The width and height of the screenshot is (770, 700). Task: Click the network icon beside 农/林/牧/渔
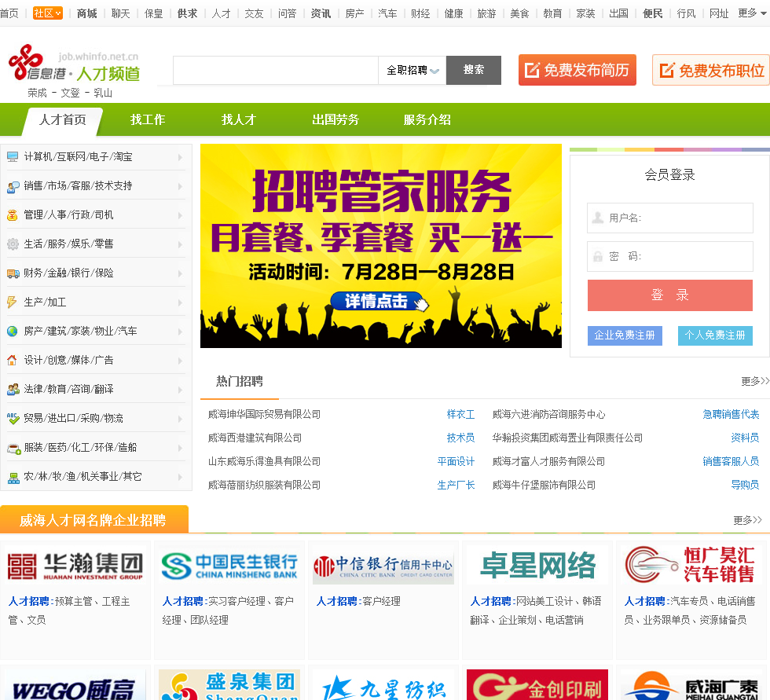(x=13, y=477)
